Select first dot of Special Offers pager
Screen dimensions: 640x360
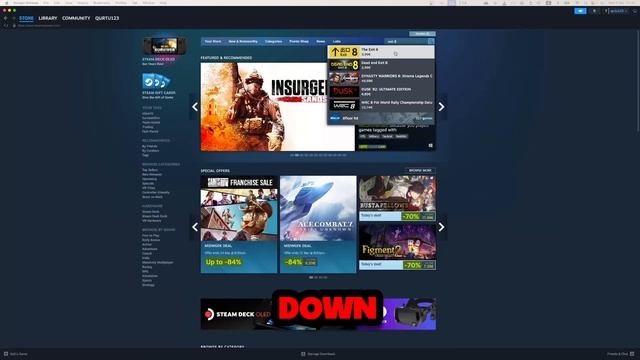(x=311, y=277)
